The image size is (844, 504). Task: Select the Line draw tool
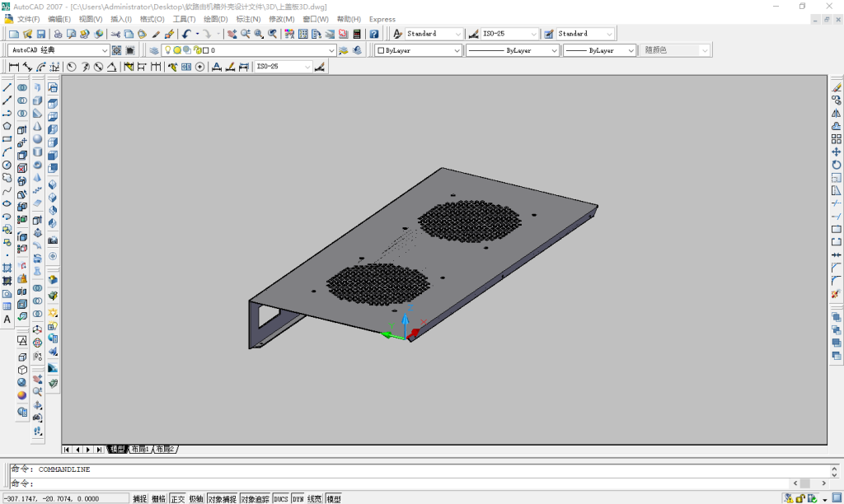point(7,87)
